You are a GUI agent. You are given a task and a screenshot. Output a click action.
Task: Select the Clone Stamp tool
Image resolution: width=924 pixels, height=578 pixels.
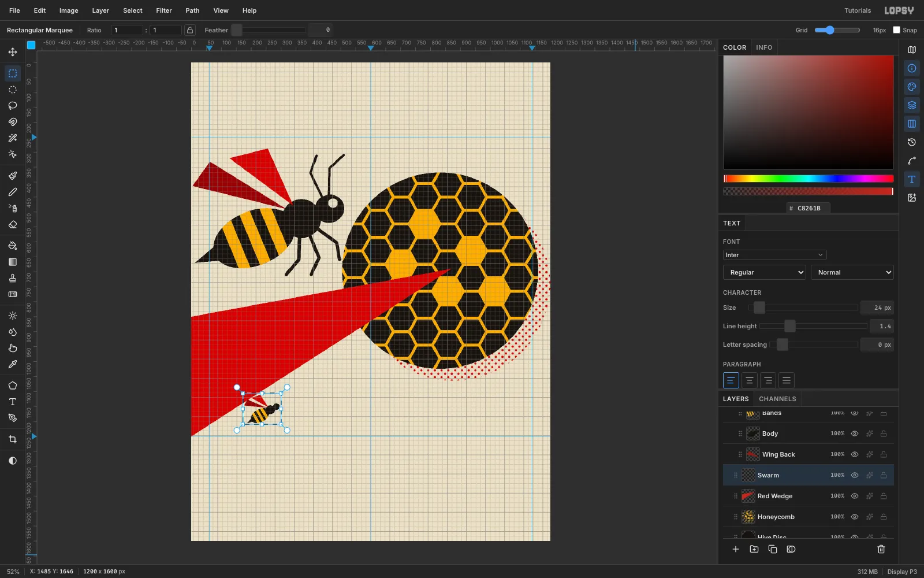(x=13, y=278)
